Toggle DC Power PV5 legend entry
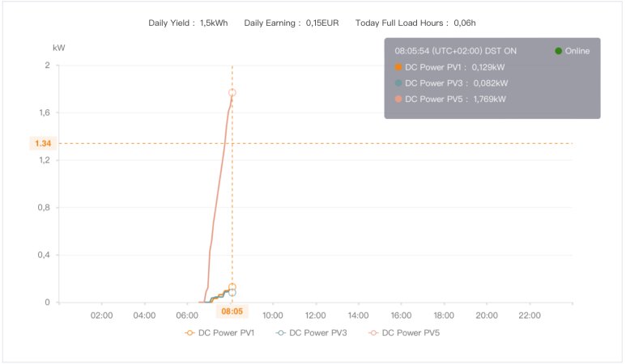Screen dimensions: 626x364 pyautogui.click(x=403, y=332)
